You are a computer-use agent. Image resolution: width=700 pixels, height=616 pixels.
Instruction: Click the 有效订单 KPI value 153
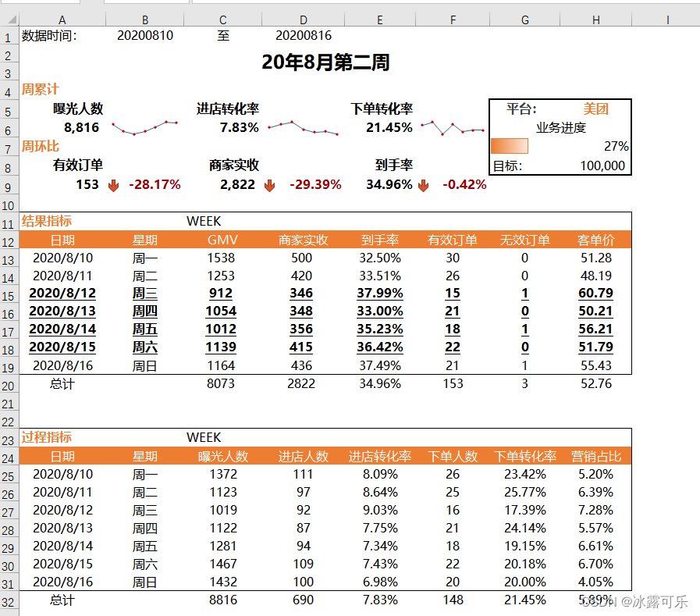tap(87, 184)
